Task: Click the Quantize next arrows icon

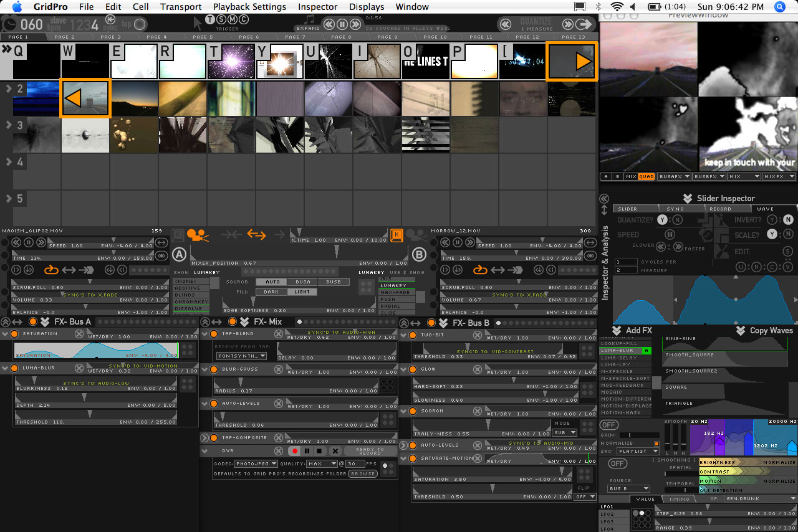Action: [568, 24]
